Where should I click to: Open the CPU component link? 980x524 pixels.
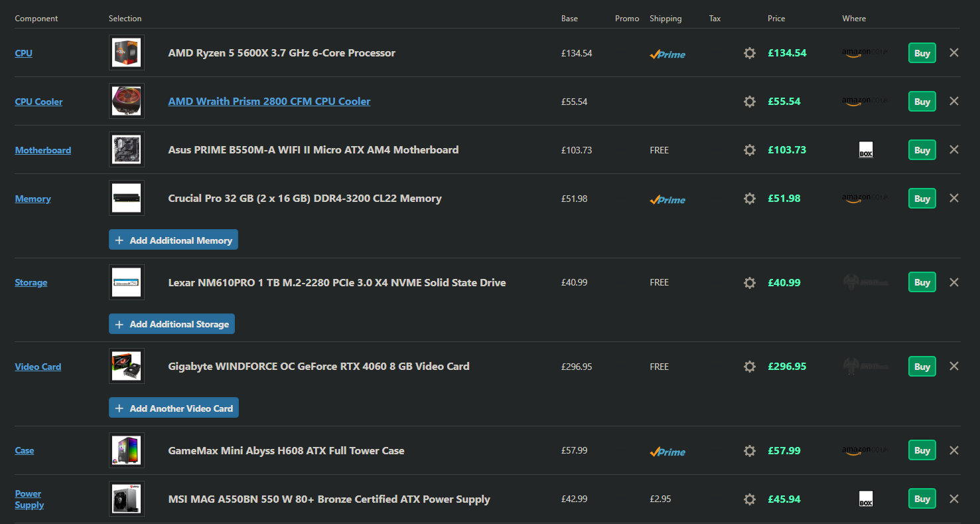23,53
